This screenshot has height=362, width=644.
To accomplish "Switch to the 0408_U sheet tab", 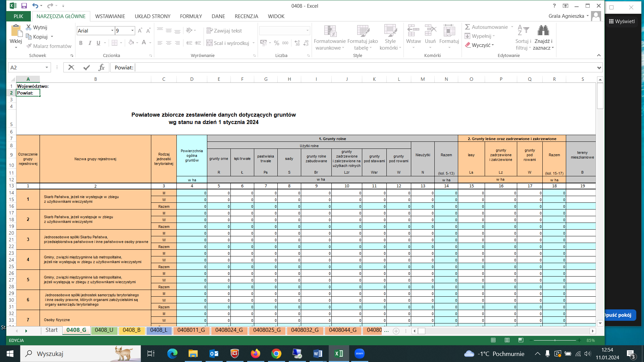I will click(x=104, y=330).
